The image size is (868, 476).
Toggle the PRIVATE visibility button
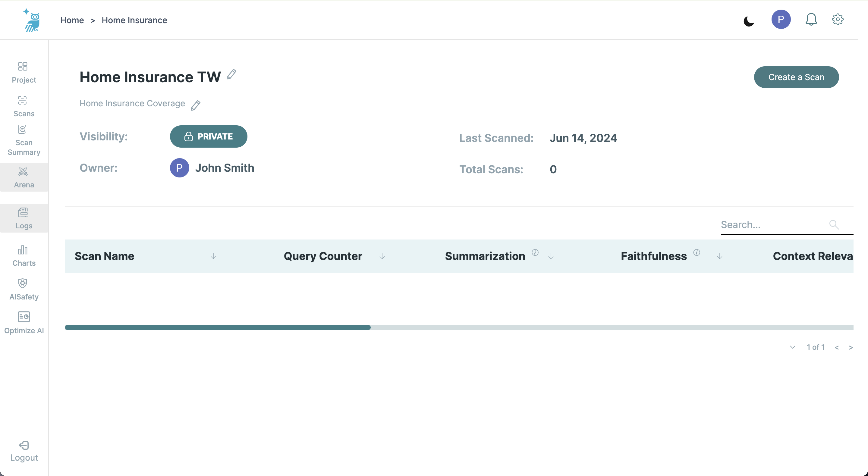click(x=209, y=136)
